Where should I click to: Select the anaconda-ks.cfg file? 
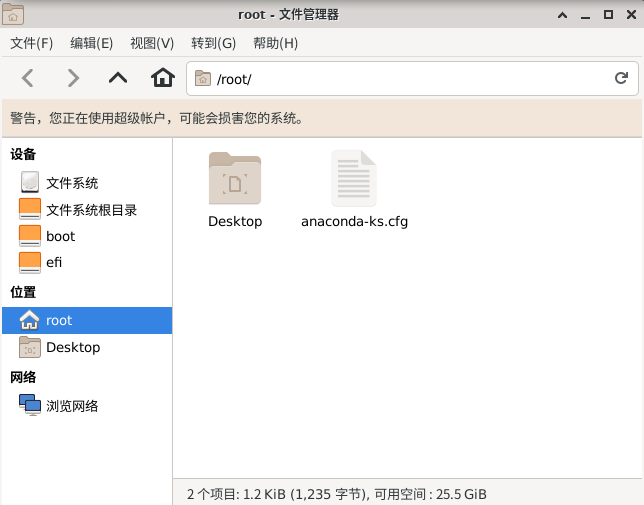[x=354, y=190]
